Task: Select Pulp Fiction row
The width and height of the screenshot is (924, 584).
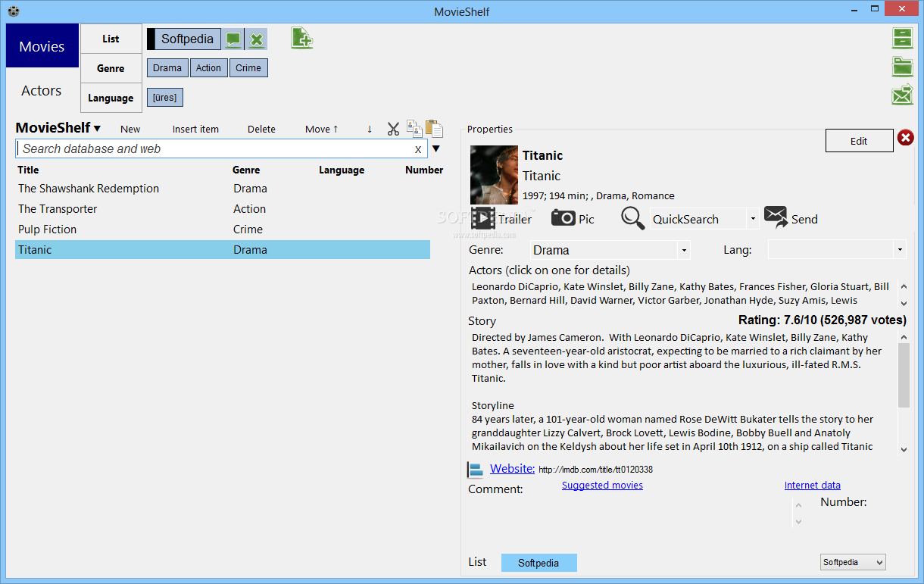Action: click(223, 230)
